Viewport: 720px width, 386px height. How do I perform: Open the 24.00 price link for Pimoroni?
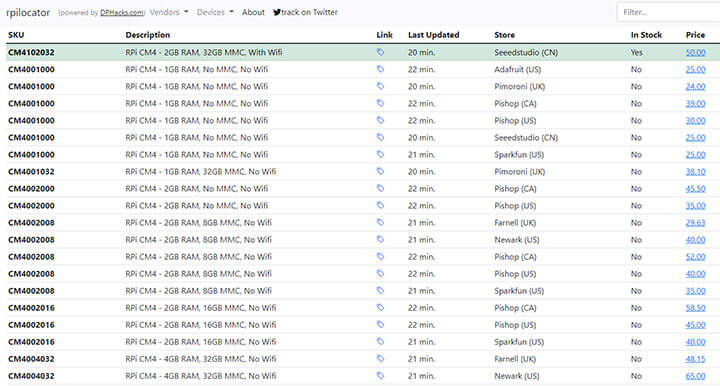coord(695,86)
